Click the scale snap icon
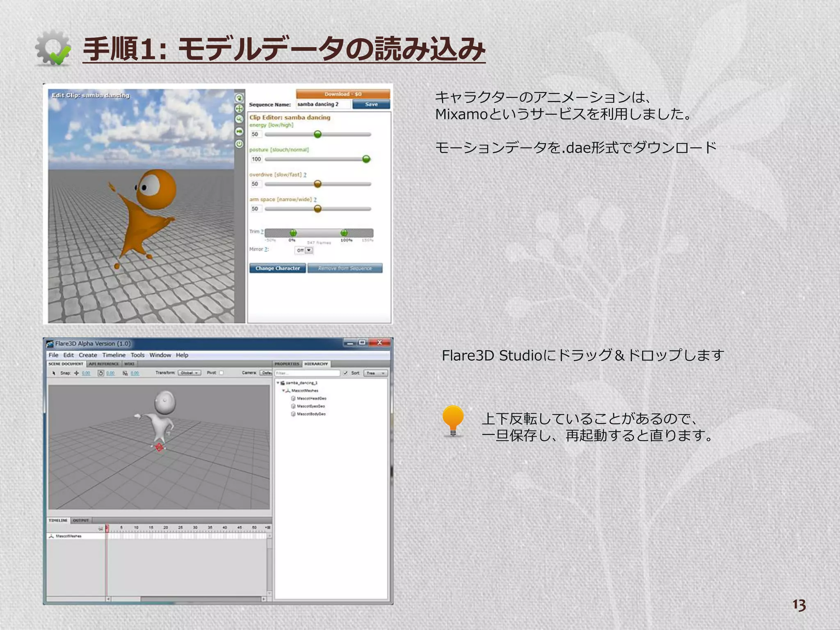 point(125,373)
